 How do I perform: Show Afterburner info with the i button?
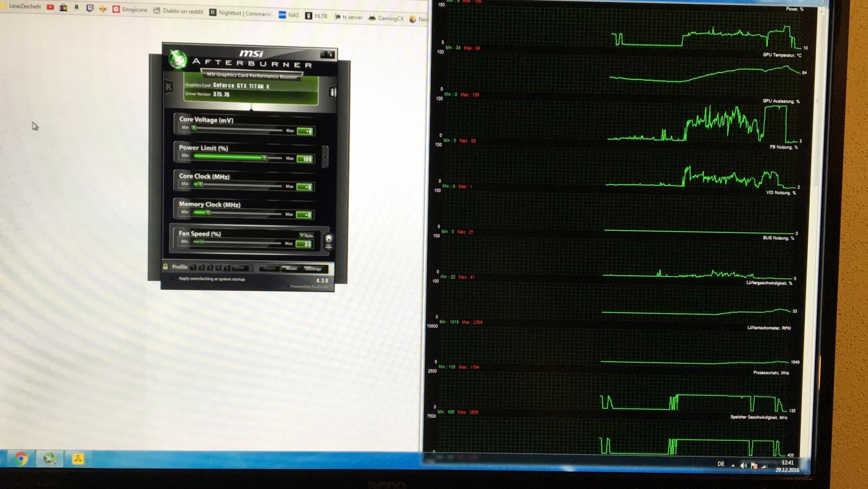coord(333,92)
